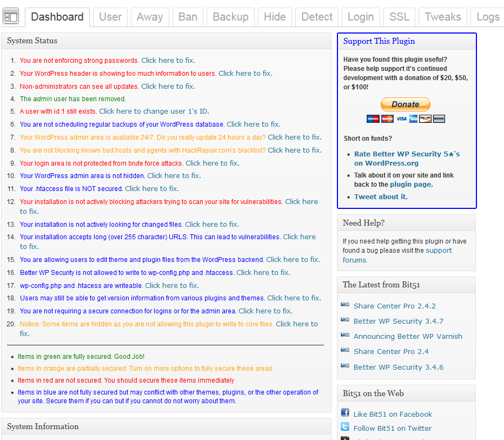Click the Bit51 on the Web header

(x=406, y=393)
